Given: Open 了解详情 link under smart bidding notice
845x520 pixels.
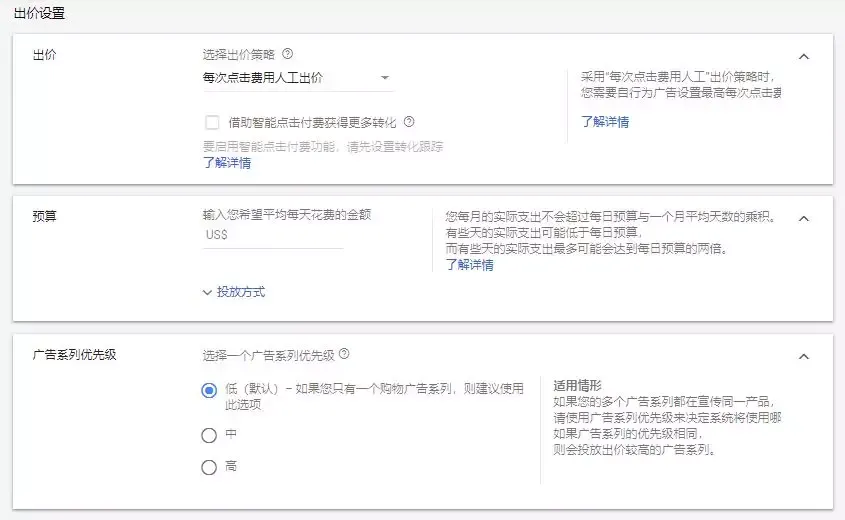Looking at the screenshot, I should point(227,163).
